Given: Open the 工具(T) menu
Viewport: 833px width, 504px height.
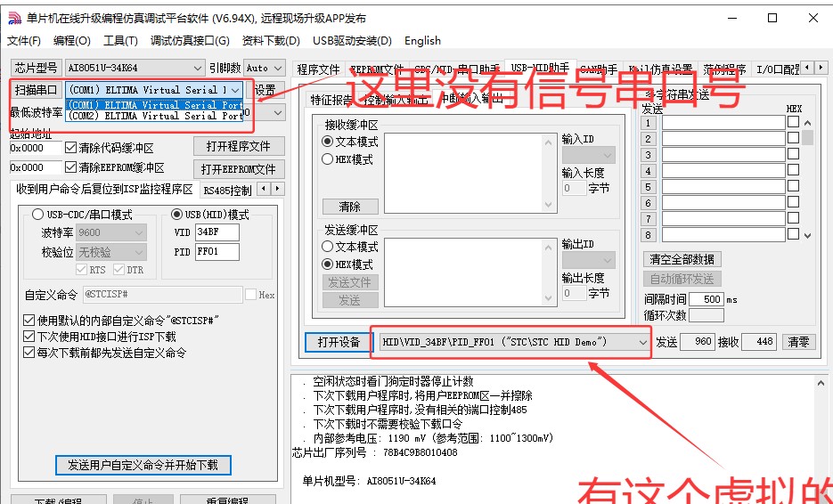Looking at the screenshot, I should pyautogui.click(x=120, y=41).
